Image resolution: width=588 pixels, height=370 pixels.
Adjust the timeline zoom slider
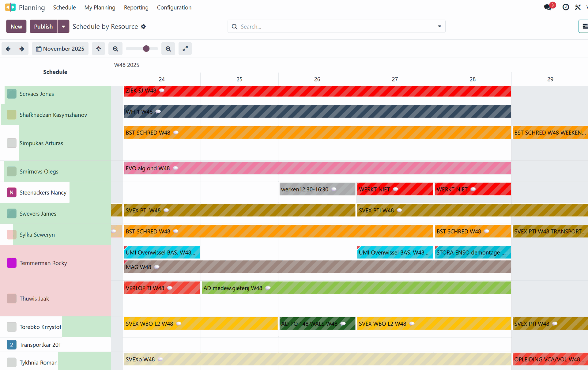(146, 48)
